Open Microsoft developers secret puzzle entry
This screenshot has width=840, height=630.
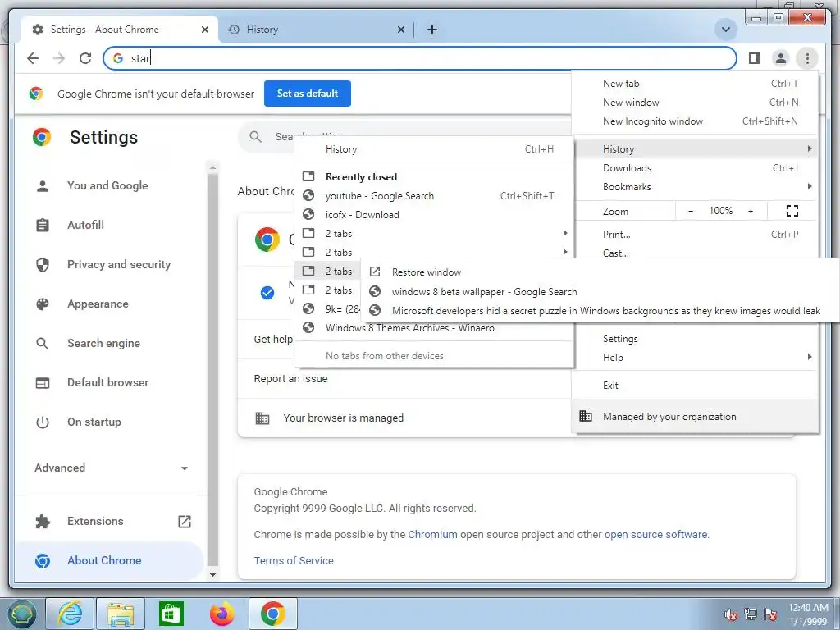click(600, 311)
